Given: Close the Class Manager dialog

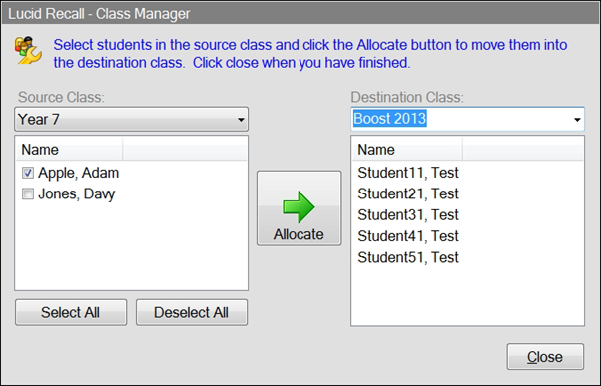Looking at the screenshot, I should pyautogui.click(x=545, y=357).
